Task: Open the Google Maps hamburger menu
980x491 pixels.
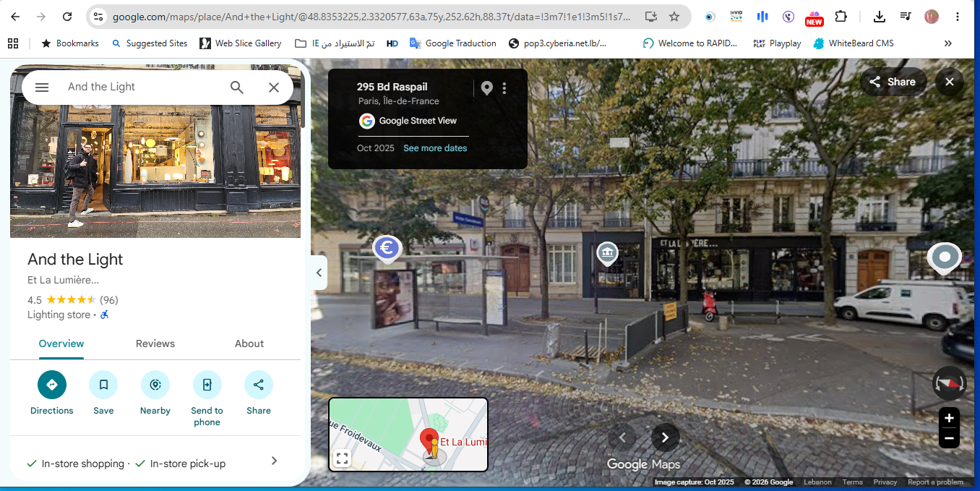Action: [x=42, y=87]
